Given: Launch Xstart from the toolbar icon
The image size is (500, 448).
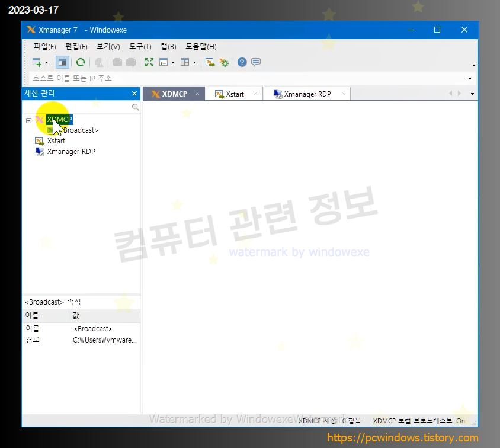Looking at the screenshot, I should [x=210, y=62].
